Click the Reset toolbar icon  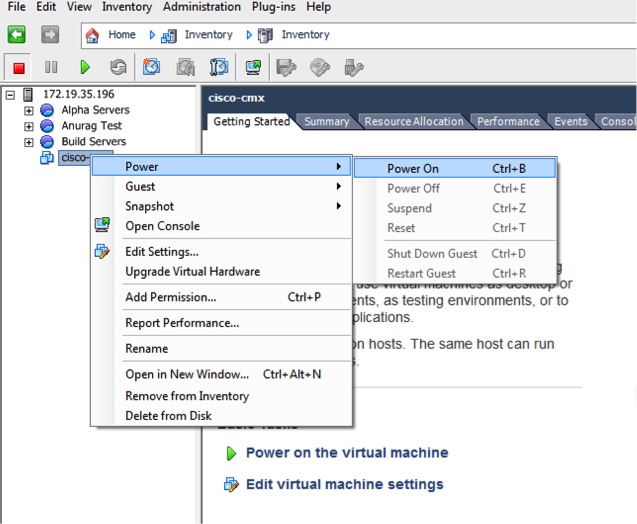118,67
